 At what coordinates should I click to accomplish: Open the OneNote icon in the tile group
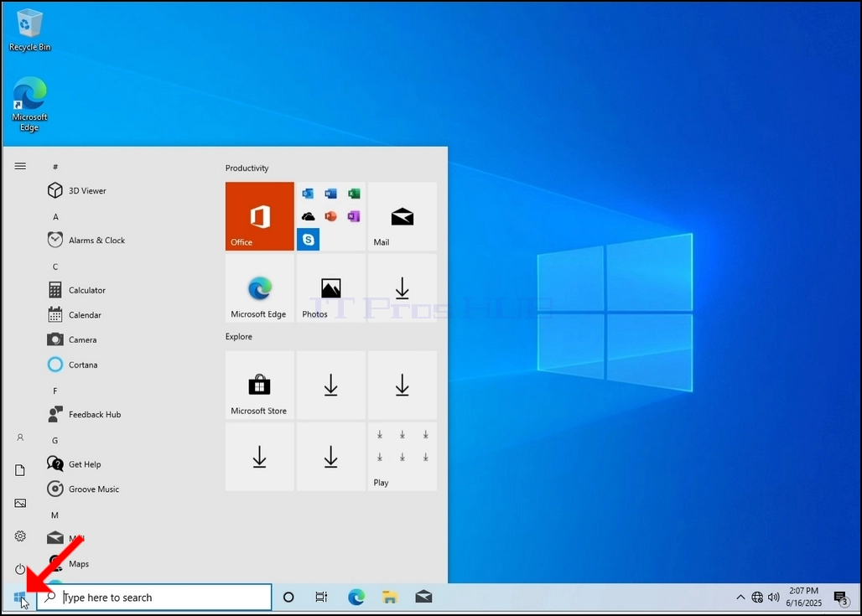tap(354, 216)
